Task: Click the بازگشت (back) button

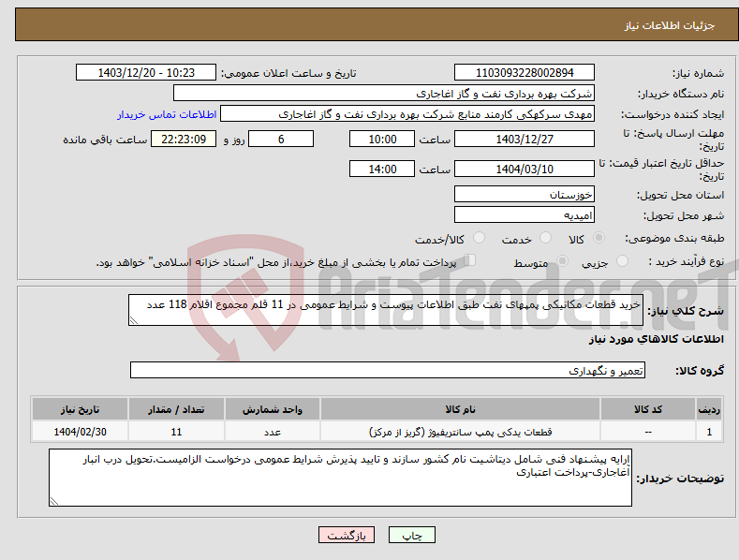Action: (347, 535)
